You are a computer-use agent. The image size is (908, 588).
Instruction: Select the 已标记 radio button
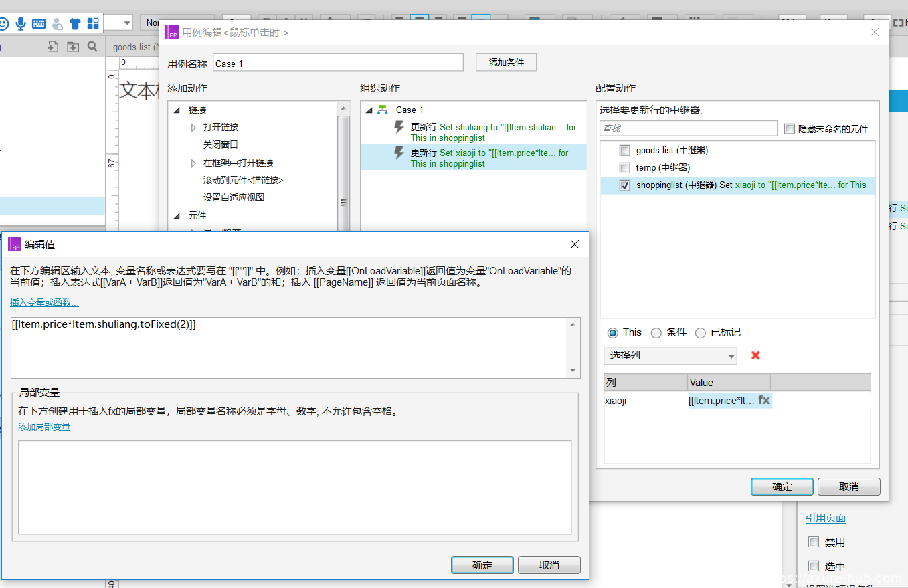[701, 333]
